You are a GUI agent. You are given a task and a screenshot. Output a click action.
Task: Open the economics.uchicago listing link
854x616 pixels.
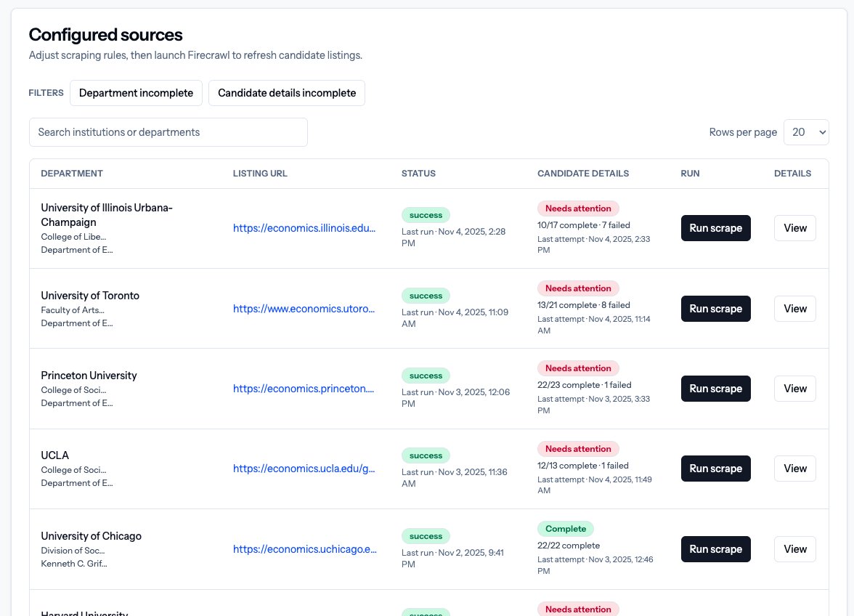click(x=305, y=549)
